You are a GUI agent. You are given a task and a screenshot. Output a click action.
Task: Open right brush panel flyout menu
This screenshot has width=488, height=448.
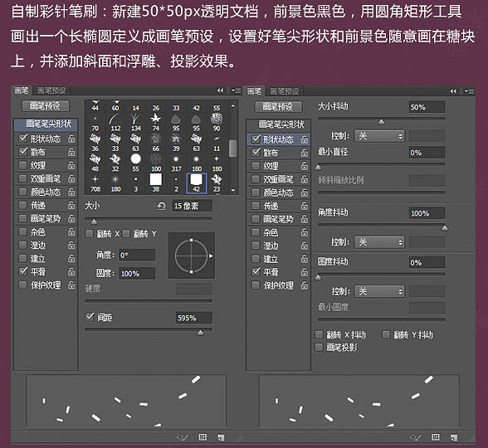469,91
